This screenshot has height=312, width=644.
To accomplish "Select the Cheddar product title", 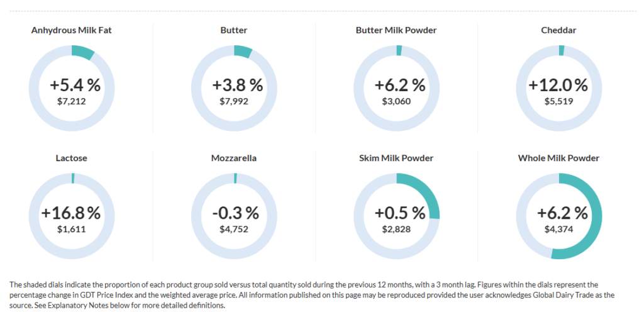I will tap(558, 30).
